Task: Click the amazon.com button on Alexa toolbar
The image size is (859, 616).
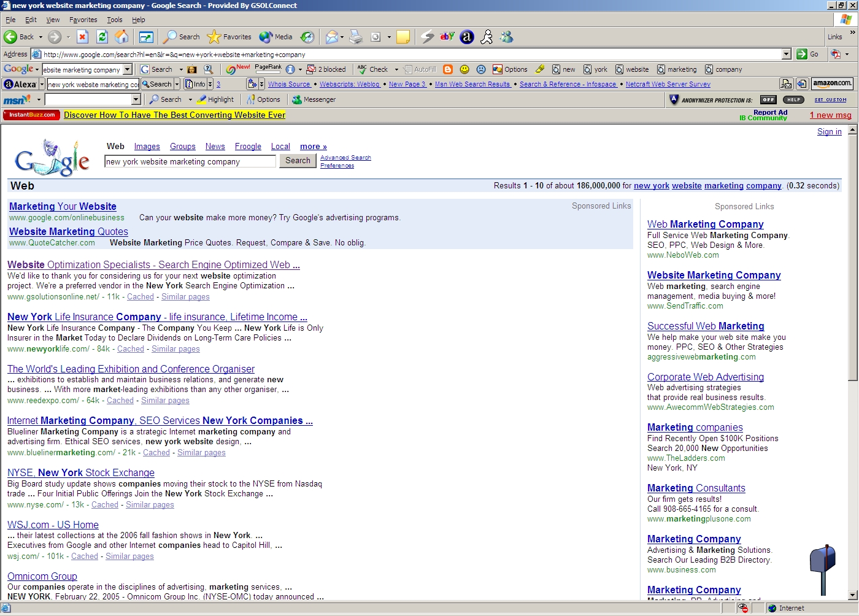Action: click(x=832, y=83)
